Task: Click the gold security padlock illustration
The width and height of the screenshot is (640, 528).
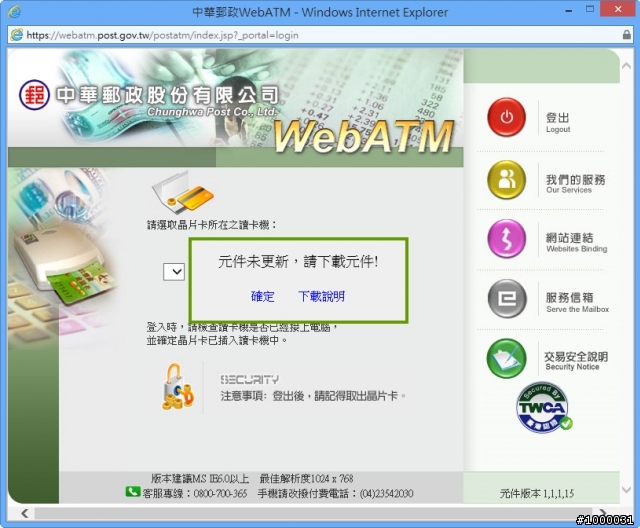Action: [x=178, y=387]
